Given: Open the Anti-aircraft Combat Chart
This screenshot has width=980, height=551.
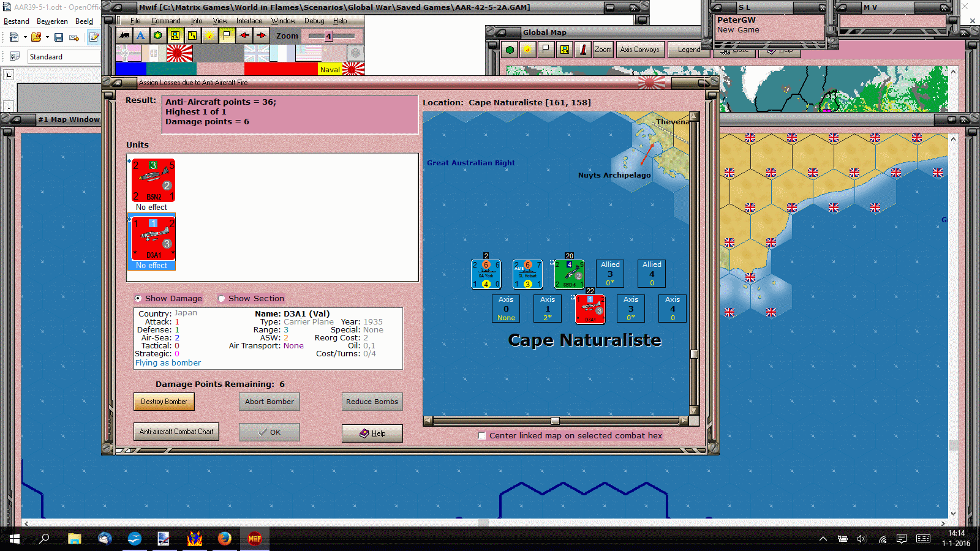Looking at the screenshot, I should (x=176, y=432).
